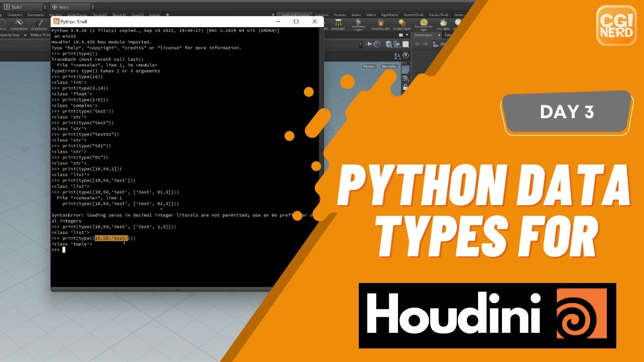Go back in Parameters pane navigation
Image resolution: width=644 pixels, height=362 pixels.
417,44
